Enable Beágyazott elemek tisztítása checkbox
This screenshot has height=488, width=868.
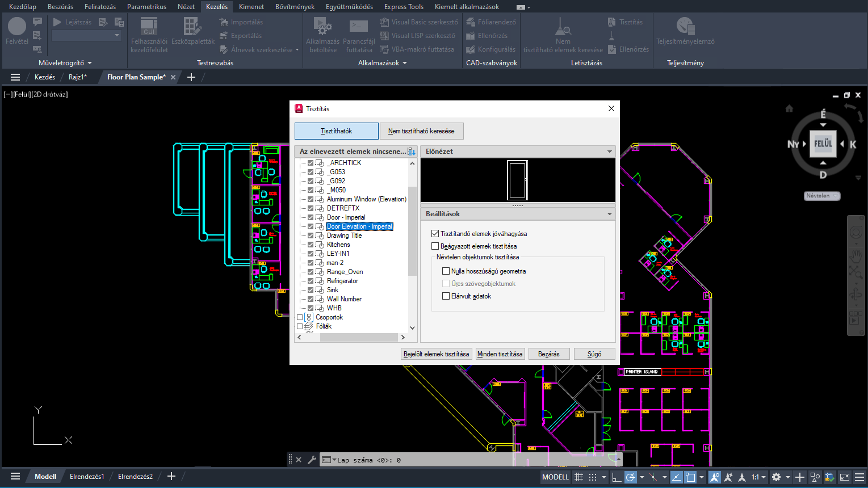(435, 246)
